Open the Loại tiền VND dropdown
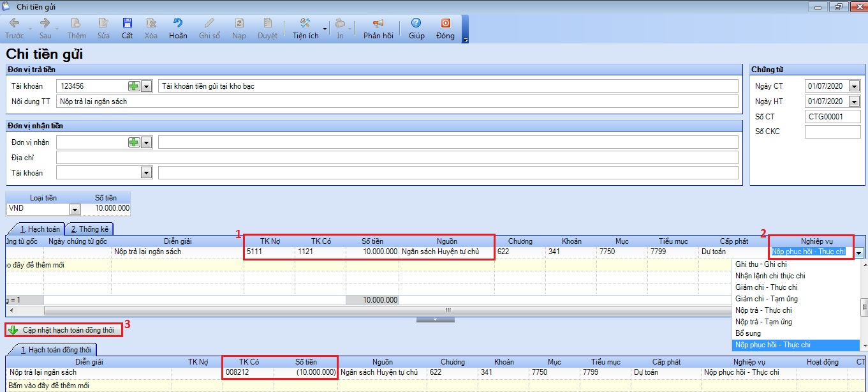This screenshot has width=868, height=392. click(75, 209)
